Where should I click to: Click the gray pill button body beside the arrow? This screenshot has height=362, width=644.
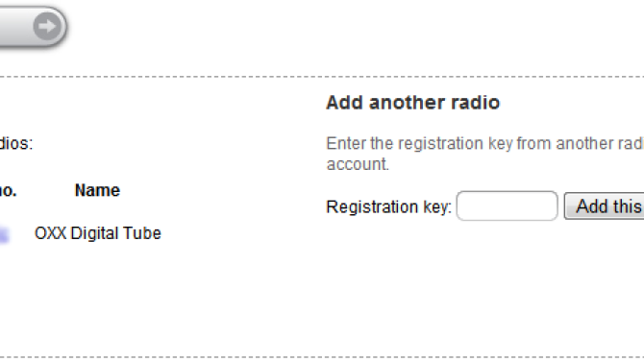[16, 26]
